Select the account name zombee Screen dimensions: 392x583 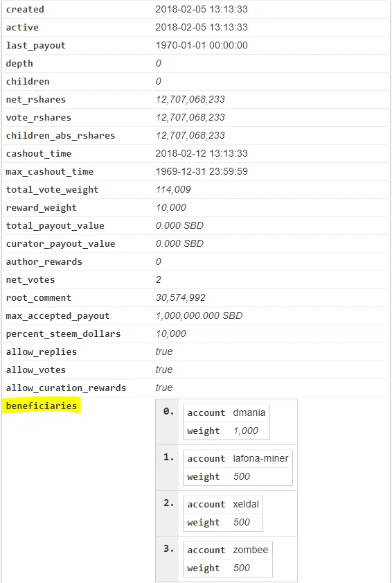pyautogui.click(x=251, y=550)
